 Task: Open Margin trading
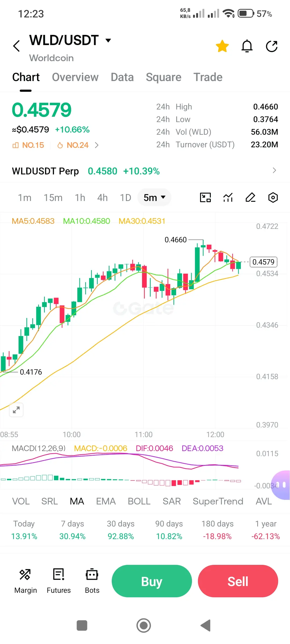coord(26,581)
